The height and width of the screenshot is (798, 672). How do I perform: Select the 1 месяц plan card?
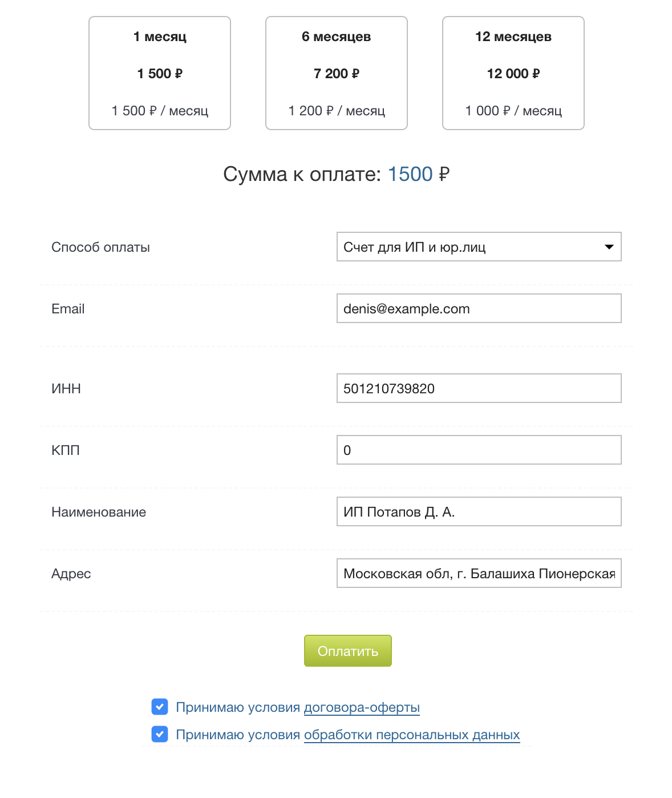[x=160, y=73]
